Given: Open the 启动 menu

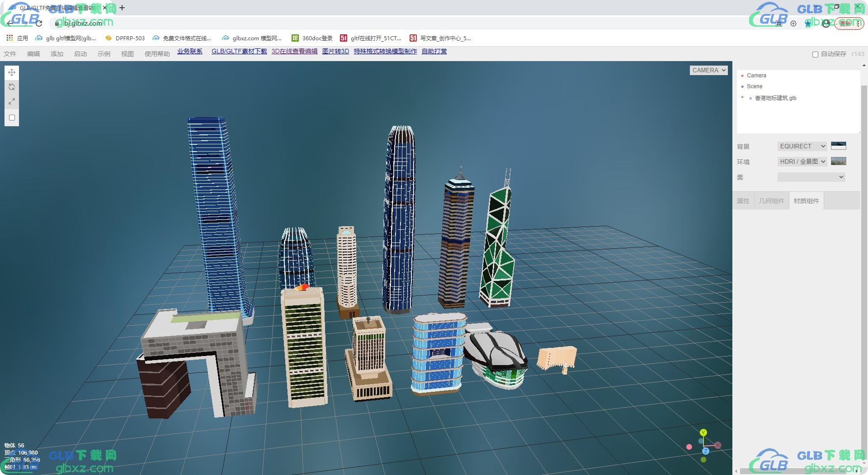Looking at the screenshot, I should pos(80,54).
